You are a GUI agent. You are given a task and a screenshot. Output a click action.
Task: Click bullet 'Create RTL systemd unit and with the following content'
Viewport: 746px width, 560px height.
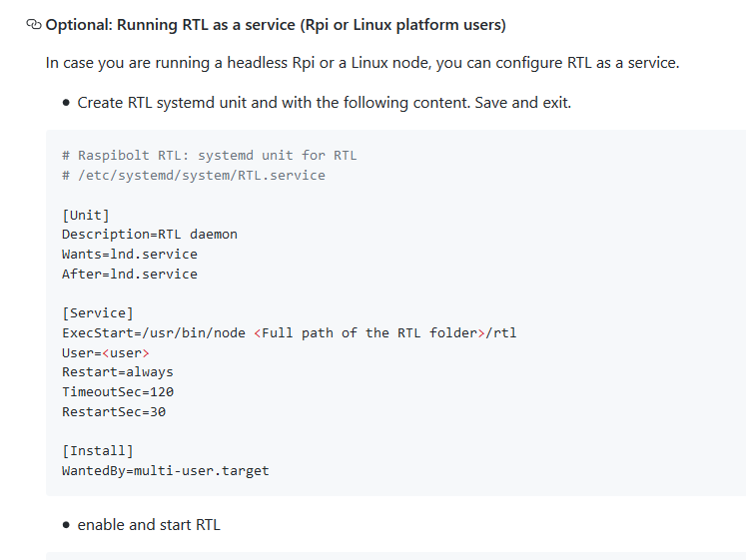(324, 103)
